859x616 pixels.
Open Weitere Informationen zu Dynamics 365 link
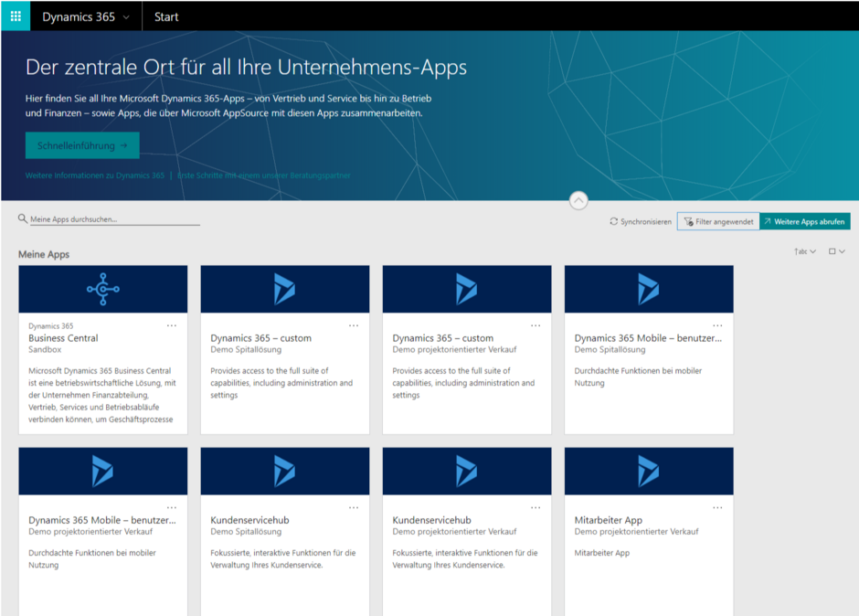pyautogui.click(x=95, y=175)
